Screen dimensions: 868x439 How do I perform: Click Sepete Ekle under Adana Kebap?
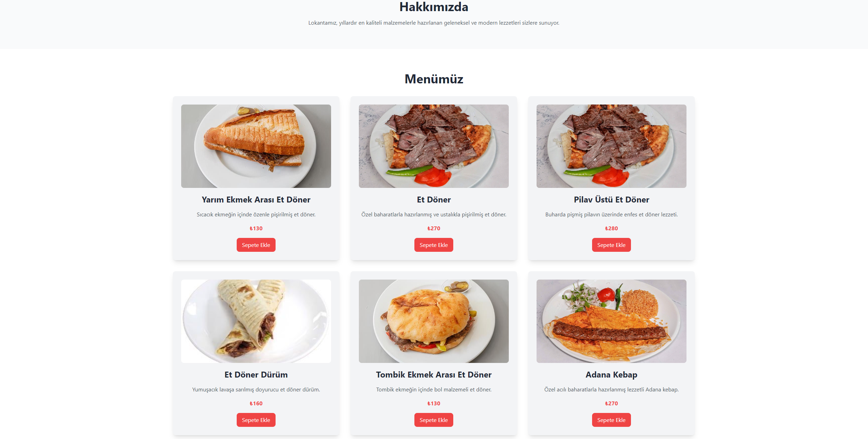(x=611, y=420)
